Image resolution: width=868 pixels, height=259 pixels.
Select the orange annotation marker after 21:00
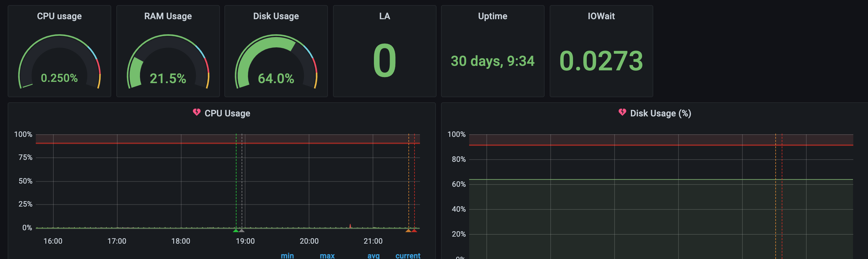(x=408, y=230)
